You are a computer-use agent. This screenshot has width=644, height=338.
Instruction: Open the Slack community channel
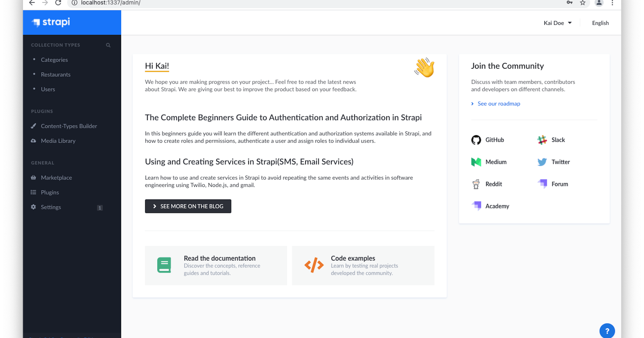point(551,140)
